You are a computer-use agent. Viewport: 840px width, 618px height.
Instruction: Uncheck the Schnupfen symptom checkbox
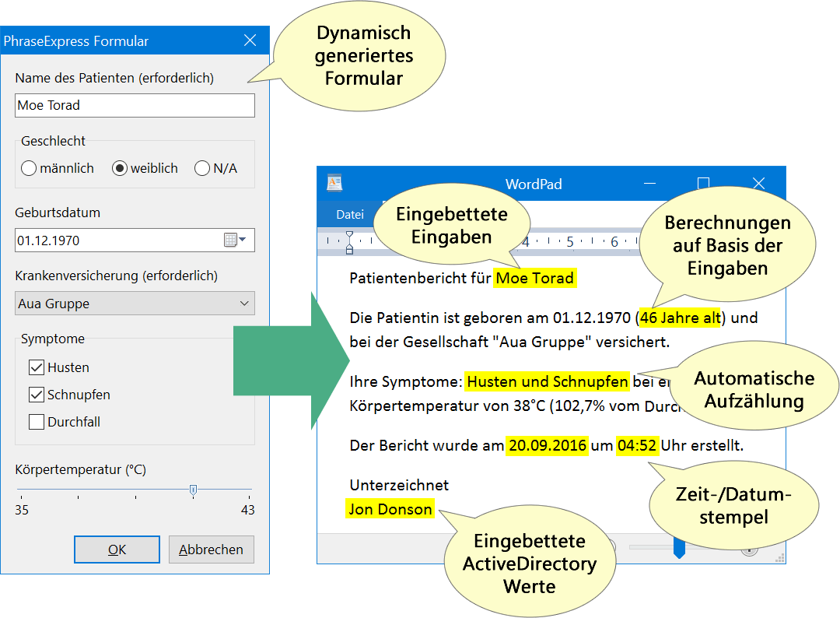(x=37, y=395)
